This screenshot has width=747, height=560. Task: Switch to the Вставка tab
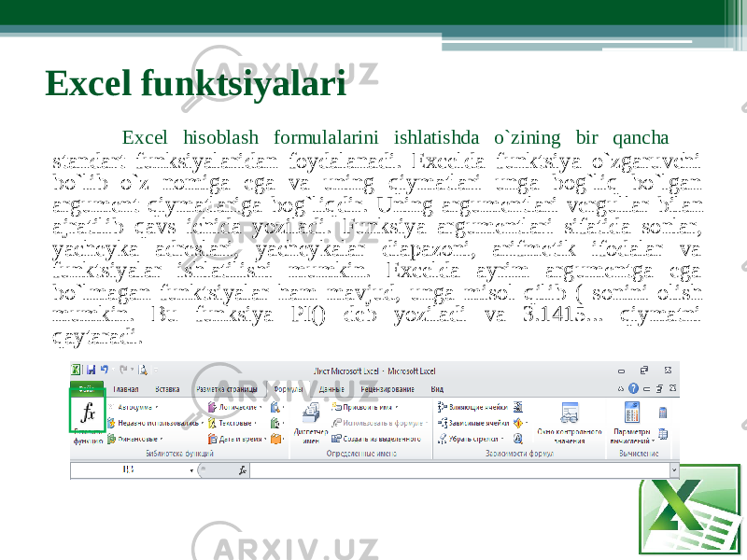[167, 389]
